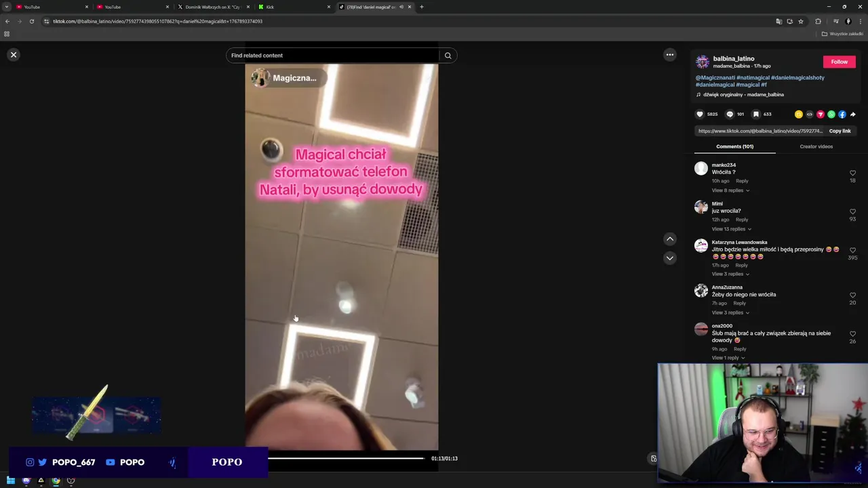Expand 8 replies under manko234's comment

(x=730, y=190)
